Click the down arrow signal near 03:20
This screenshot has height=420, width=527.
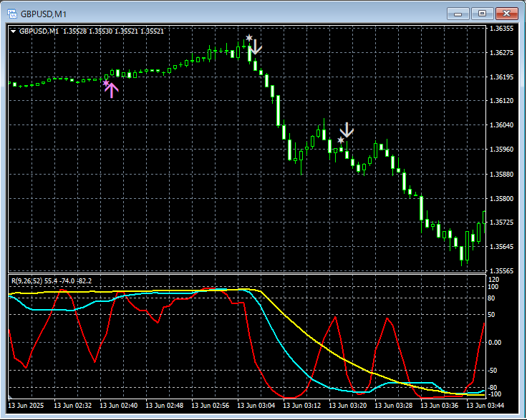tap(347, 130)
